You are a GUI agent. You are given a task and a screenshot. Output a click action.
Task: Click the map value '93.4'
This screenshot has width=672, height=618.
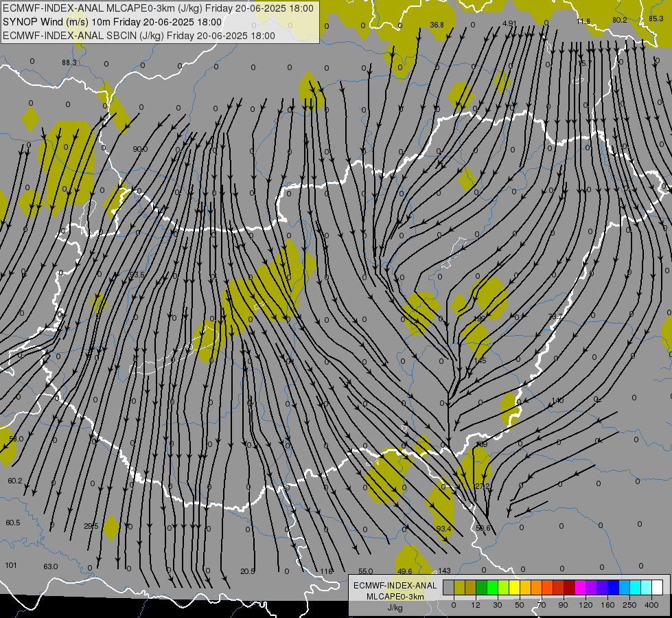443,529
